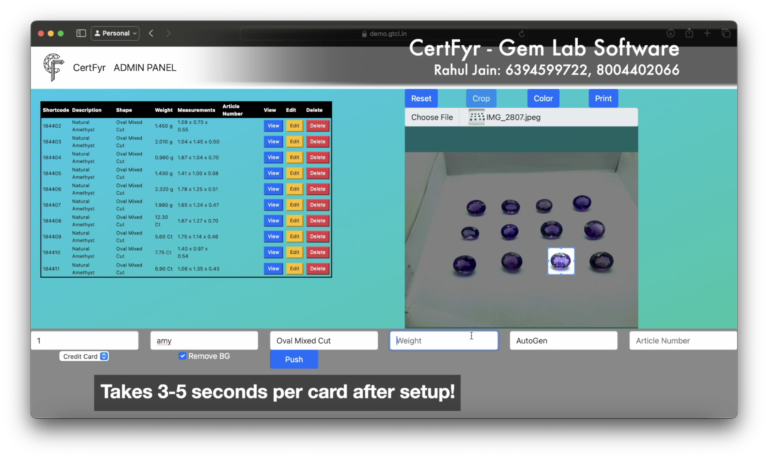View record 164402
Image resolution: width=768 pixels, height=459 pixels.
(x=272, y=126)
